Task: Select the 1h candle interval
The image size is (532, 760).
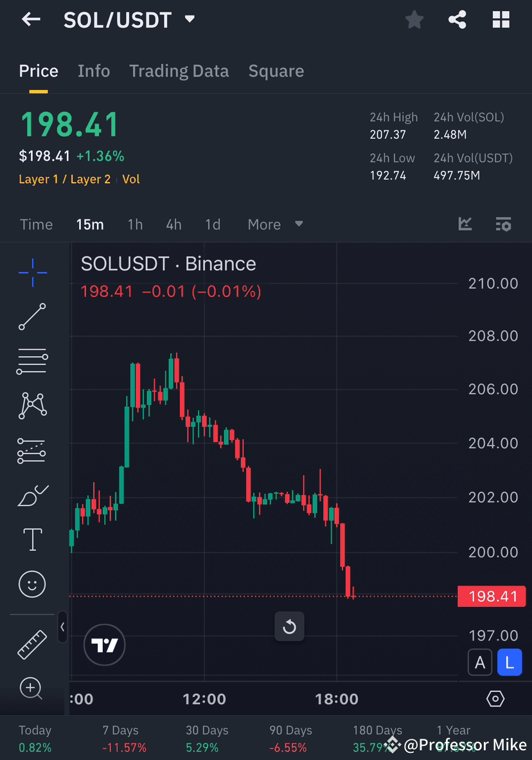Action: 135,224
